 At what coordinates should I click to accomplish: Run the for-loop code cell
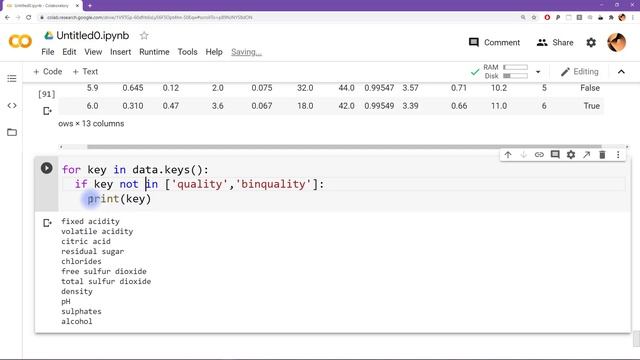pos(47,168)
